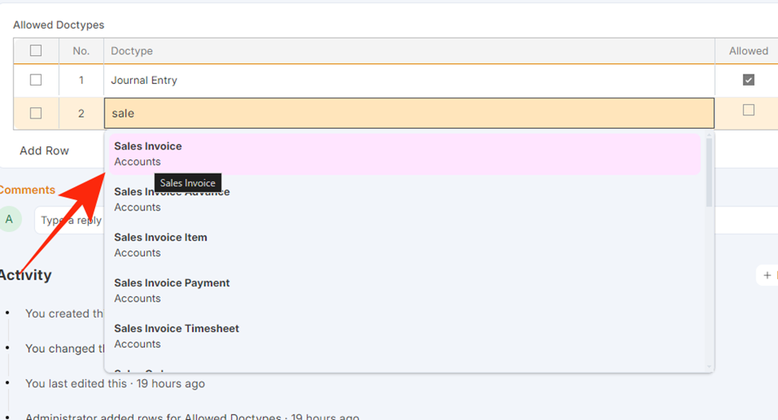Select the Journal Entry row checkbox
Screen dimensions: 778x420
(x=36, y=80)
